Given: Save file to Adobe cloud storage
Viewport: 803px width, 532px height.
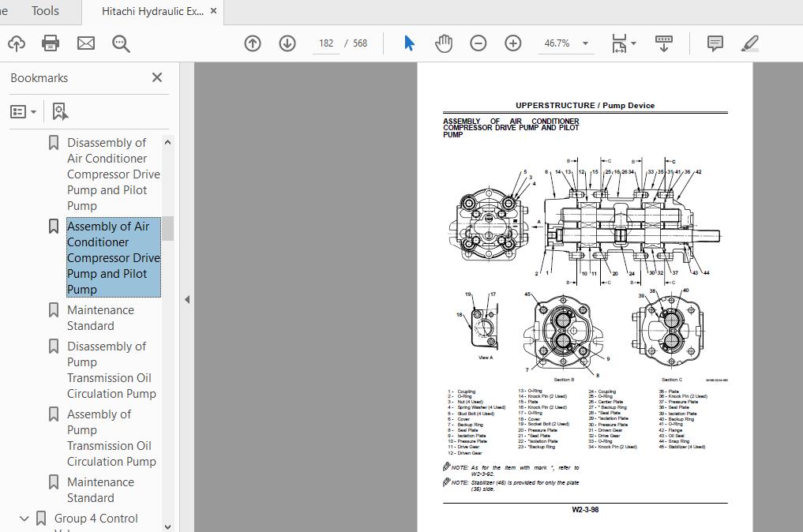Looking at the screenshot, I should point(16,43).
